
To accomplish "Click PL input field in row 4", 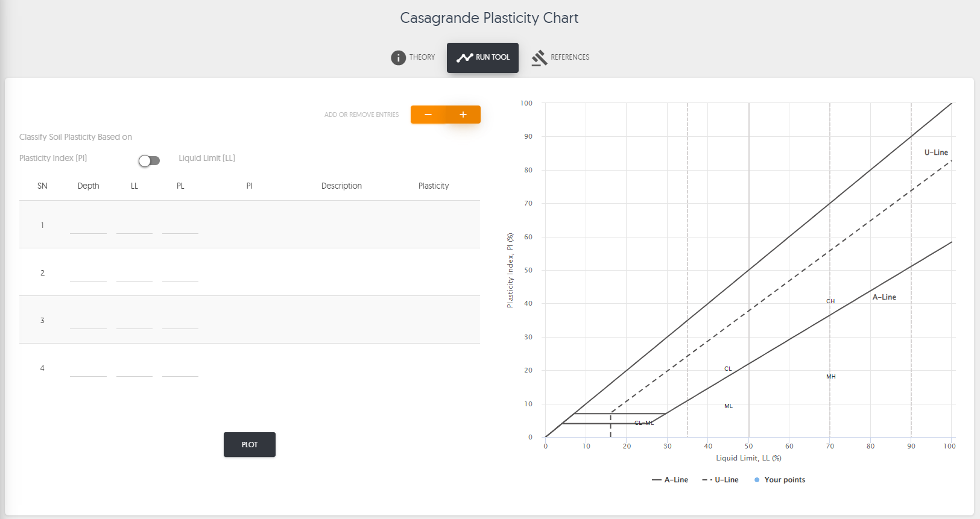I will [180, 369].
